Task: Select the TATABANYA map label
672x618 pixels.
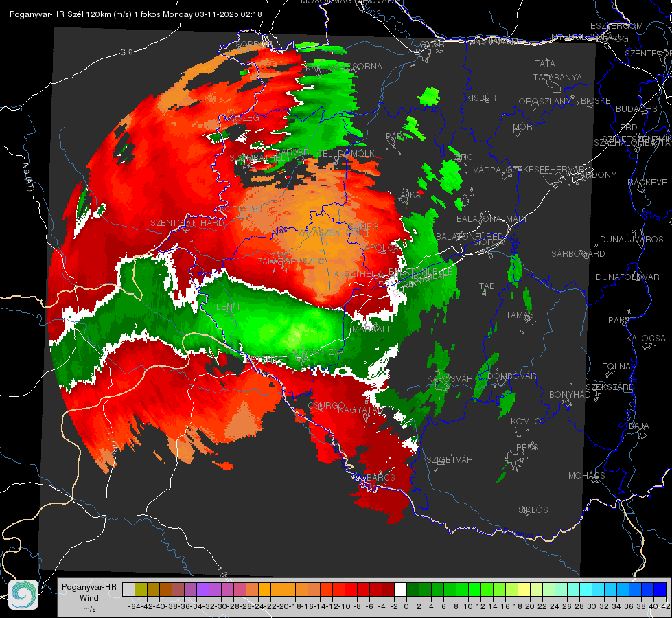Action: coord(557,77)
